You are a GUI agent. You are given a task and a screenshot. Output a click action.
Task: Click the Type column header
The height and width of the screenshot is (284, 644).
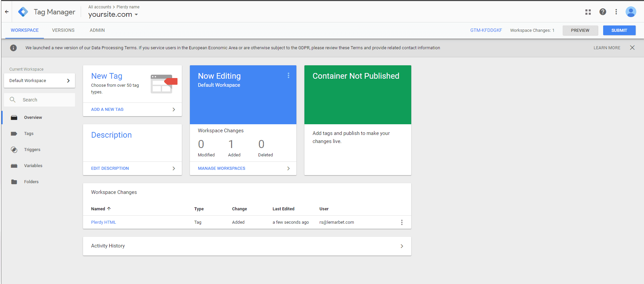point(199,209)
